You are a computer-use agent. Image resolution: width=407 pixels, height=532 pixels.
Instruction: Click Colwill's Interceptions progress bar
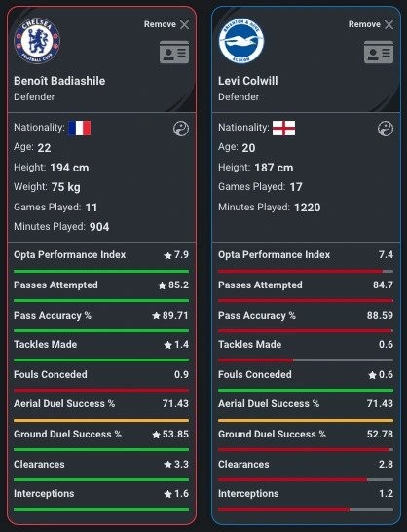(306, 510)
